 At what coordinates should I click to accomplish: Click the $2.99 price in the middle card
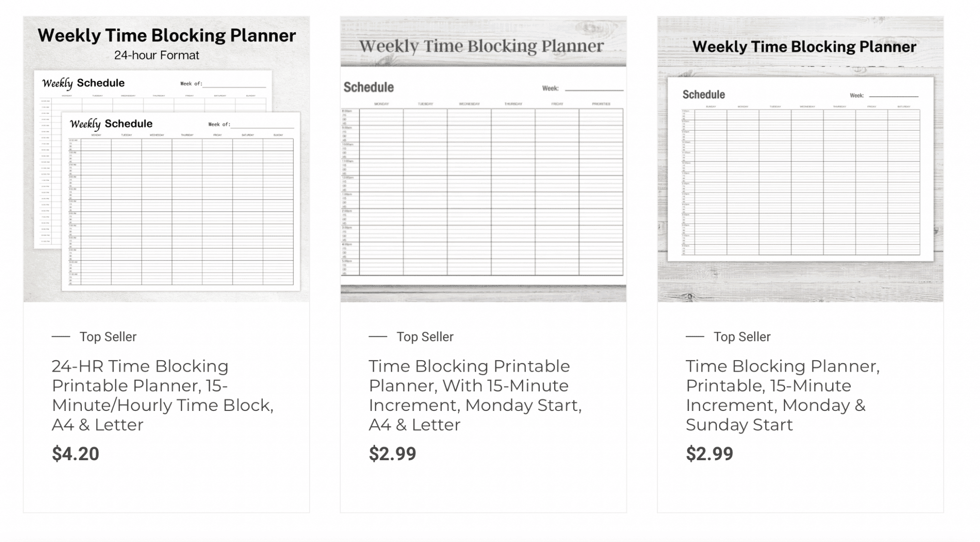tap(392, 454)
